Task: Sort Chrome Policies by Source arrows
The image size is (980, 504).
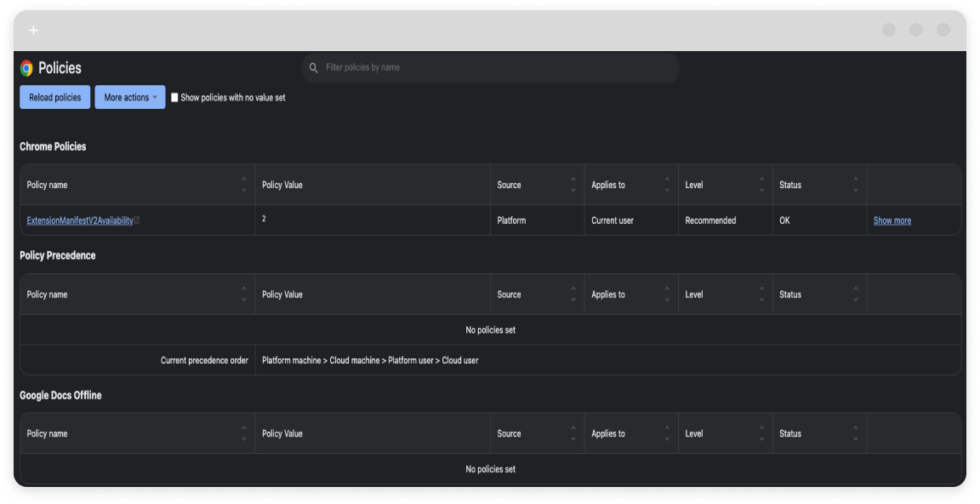Action: [x=573, y=185]
